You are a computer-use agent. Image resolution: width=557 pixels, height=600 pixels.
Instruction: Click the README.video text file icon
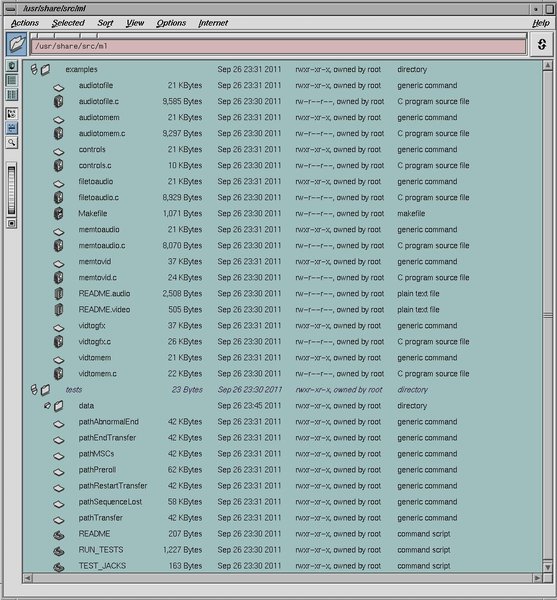[59, 310]
